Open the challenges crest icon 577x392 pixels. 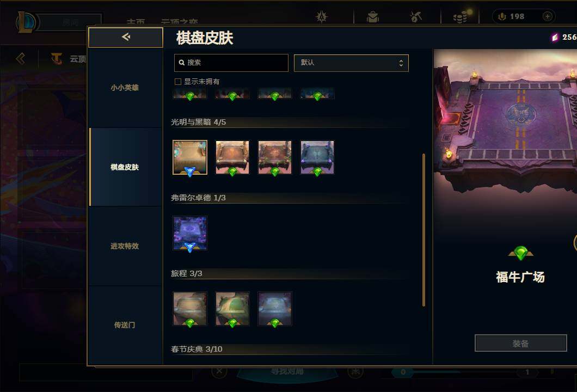(x=322, y=16)
